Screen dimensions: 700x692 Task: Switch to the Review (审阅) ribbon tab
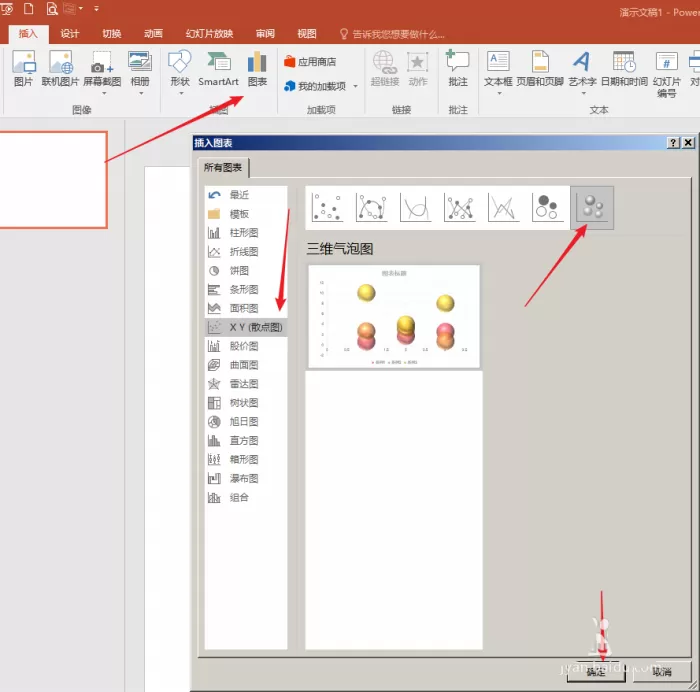(x=265, y=34)
